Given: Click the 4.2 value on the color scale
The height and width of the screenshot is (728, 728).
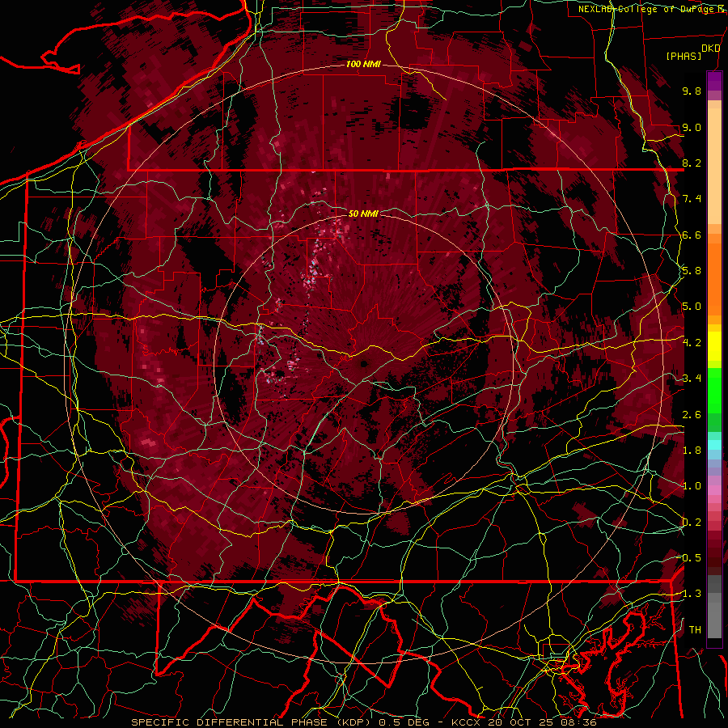Looking at the screenshot, I should (692, 343).
